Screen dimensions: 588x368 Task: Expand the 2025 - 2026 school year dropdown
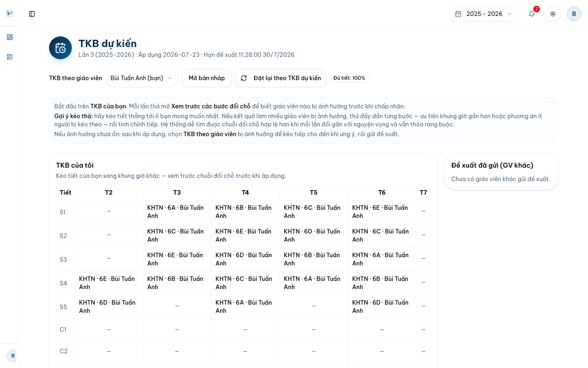pos(483,14)
